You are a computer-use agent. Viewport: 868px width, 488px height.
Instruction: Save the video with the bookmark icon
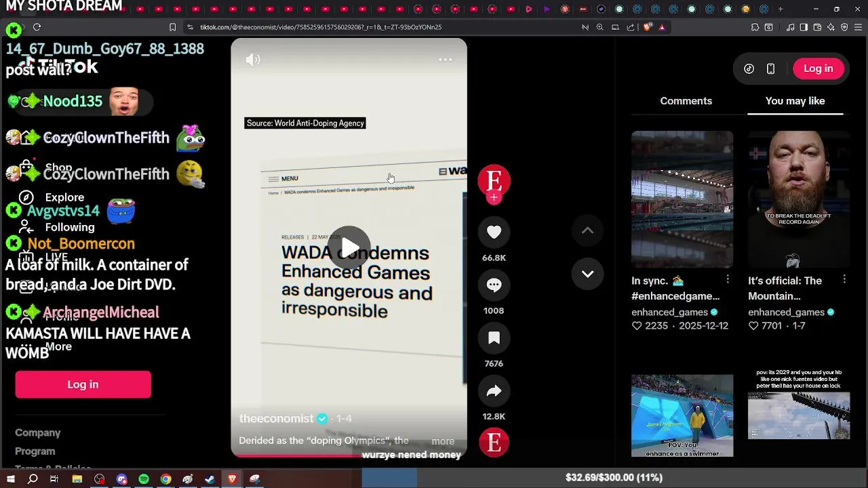coord(494,338)
